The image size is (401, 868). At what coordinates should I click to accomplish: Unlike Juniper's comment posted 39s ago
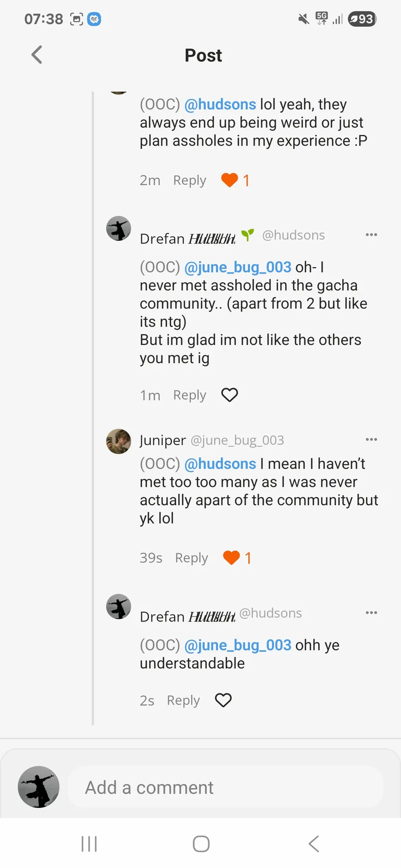232,558
